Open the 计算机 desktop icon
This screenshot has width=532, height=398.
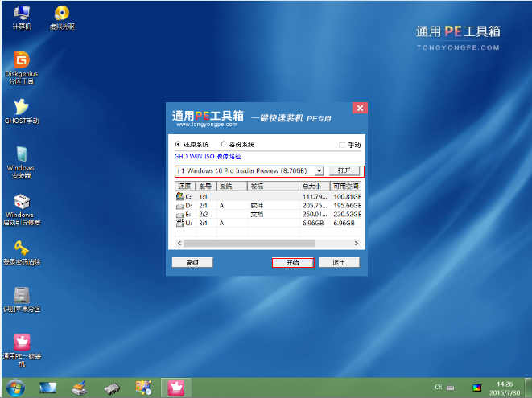(x=22, y=18)
